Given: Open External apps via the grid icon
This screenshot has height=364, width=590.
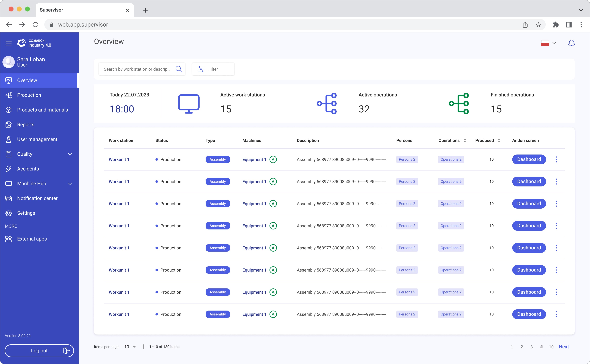Looking at the screenshot, I should tap(9, 239).
